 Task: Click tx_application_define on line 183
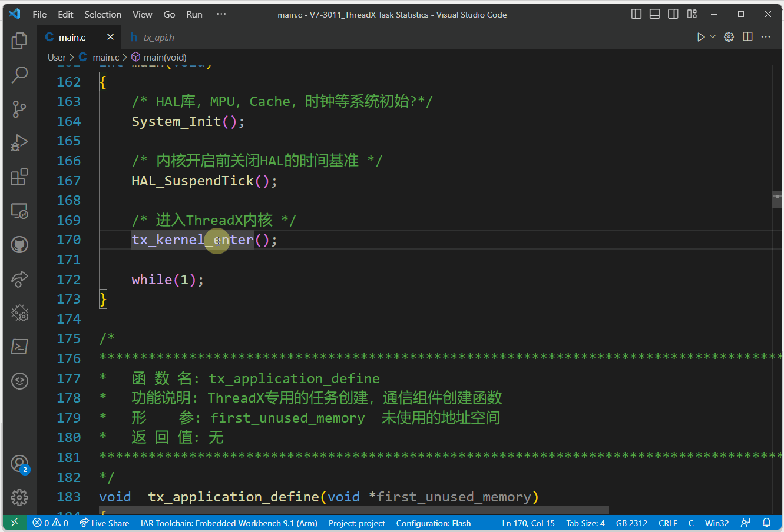coord(233,497)
